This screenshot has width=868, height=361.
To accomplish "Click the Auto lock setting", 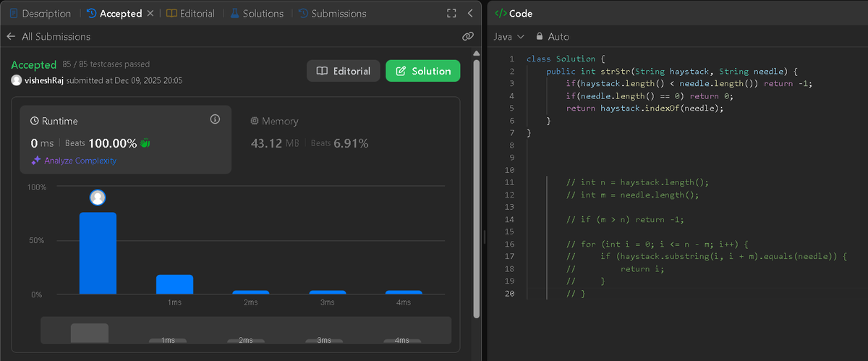I will 553,36.
